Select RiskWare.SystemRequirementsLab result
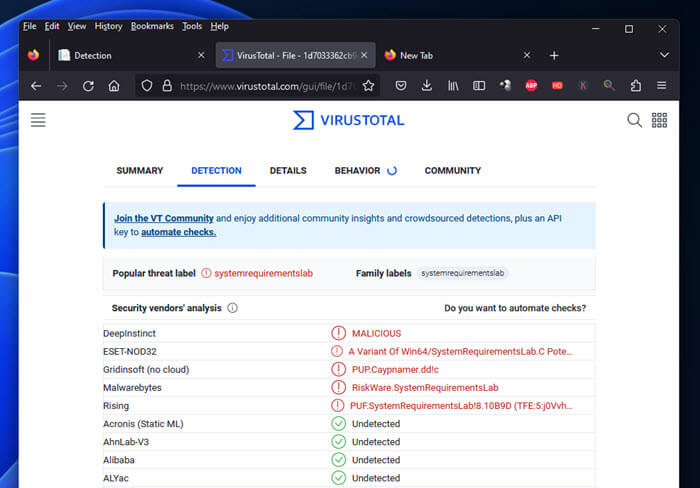Screen dimensions: 700x488 coord(425,388)
